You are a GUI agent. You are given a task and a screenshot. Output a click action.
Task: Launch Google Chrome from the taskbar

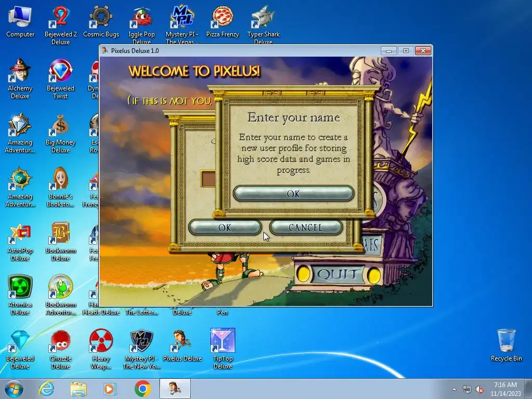point(142,389)
